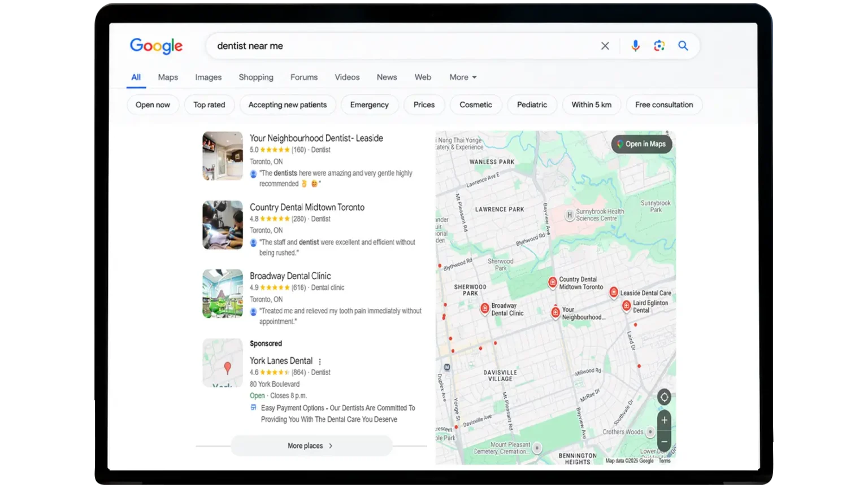
Task: Apply the 'Top rated' filter chip
Action: click(x=209, y=104)
